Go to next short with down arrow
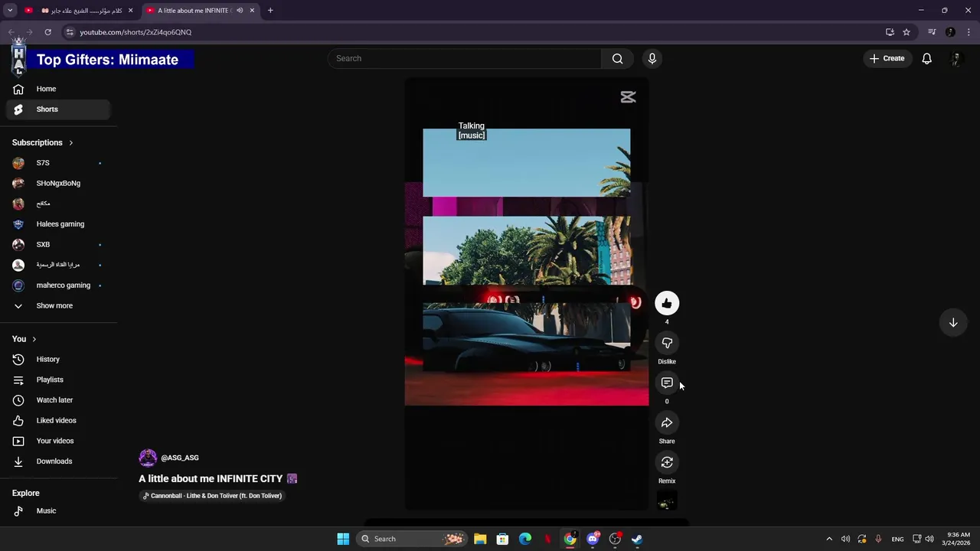The width and height of the screenshot is (980, 551). 953,322
